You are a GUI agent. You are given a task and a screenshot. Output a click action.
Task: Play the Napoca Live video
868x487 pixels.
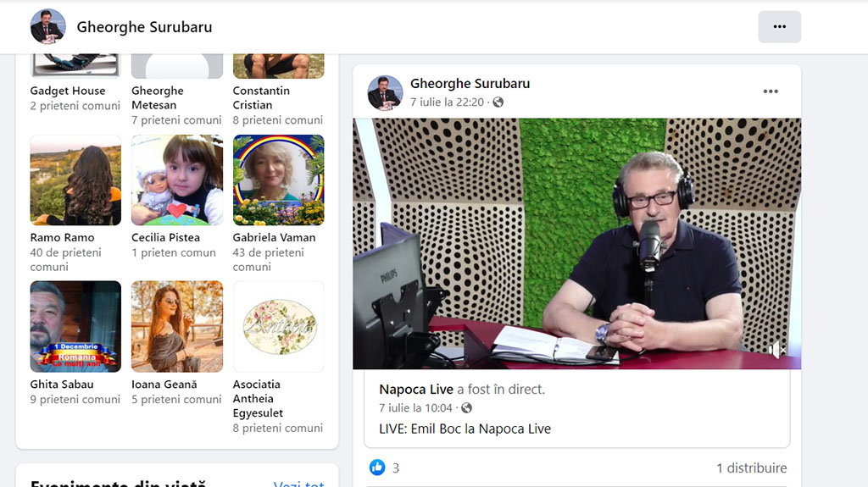(576, 244)
